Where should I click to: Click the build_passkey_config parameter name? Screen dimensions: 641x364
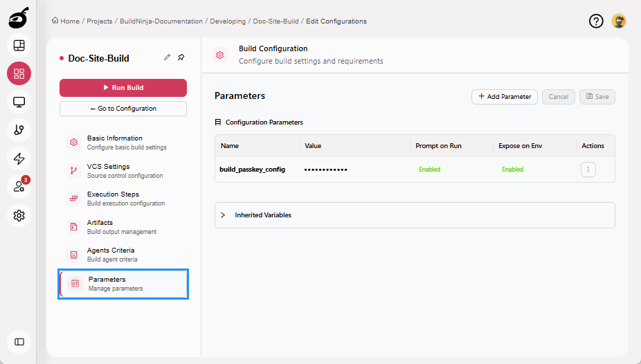point(252,169)
